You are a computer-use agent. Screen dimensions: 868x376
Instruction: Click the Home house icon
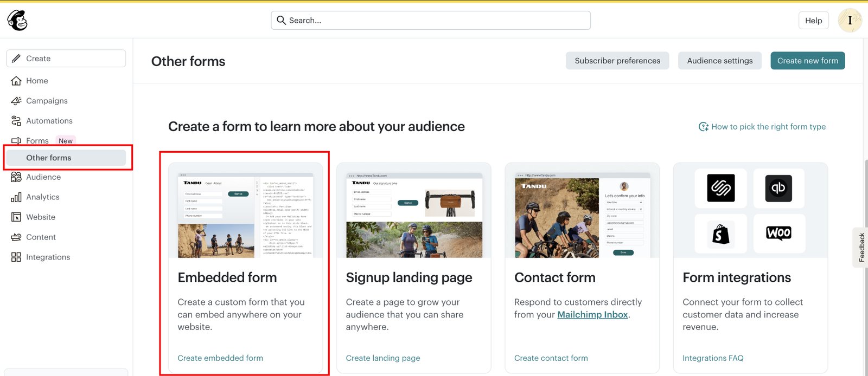(16, 81)
